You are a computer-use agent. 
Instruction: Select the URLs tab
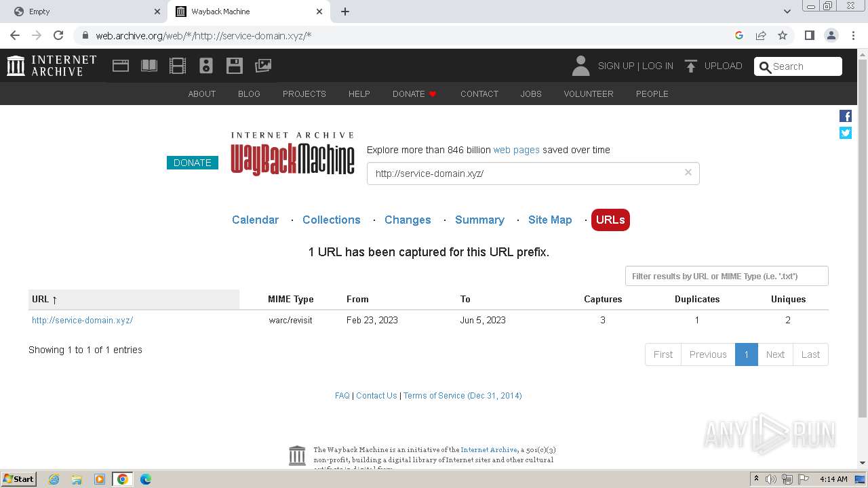pos(610,220)
